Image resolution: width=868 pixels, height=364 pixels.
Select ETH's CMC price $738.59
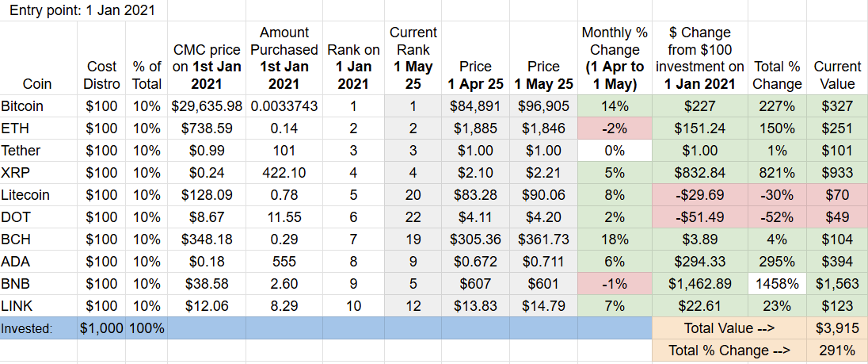207,128
